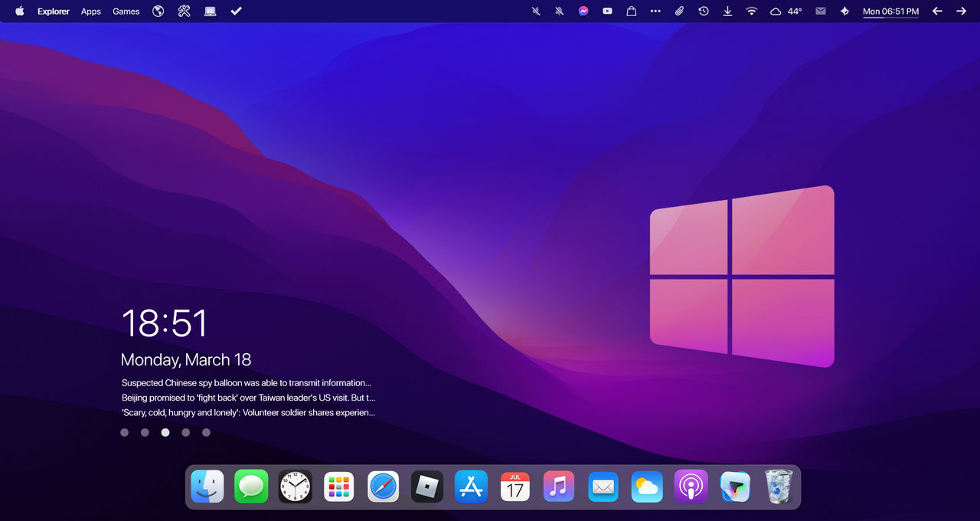Select the fifth news page dot

206,432
